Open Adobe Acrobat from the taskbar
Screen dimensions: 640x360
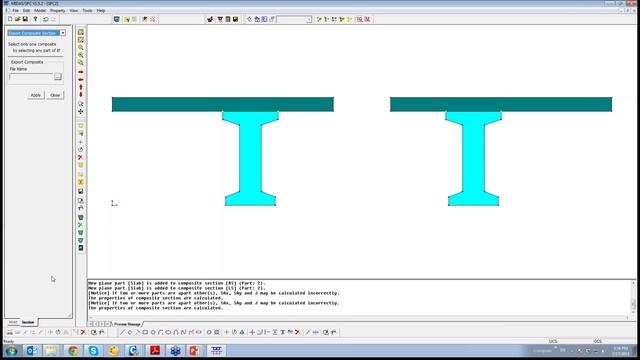[155, 351]
